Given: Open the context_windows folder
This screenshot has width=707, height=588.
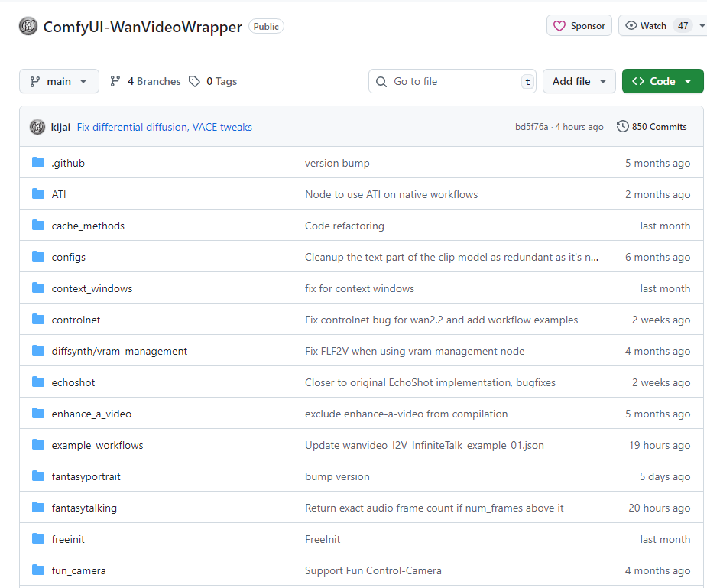Looking at the screenshot, I should click(x=92, y=288).
